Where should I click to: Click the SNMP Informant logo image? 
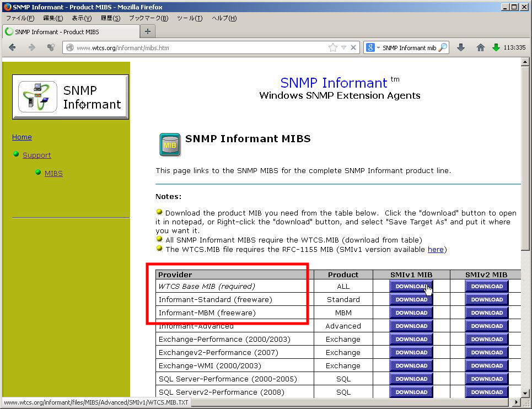coord(71,97)
